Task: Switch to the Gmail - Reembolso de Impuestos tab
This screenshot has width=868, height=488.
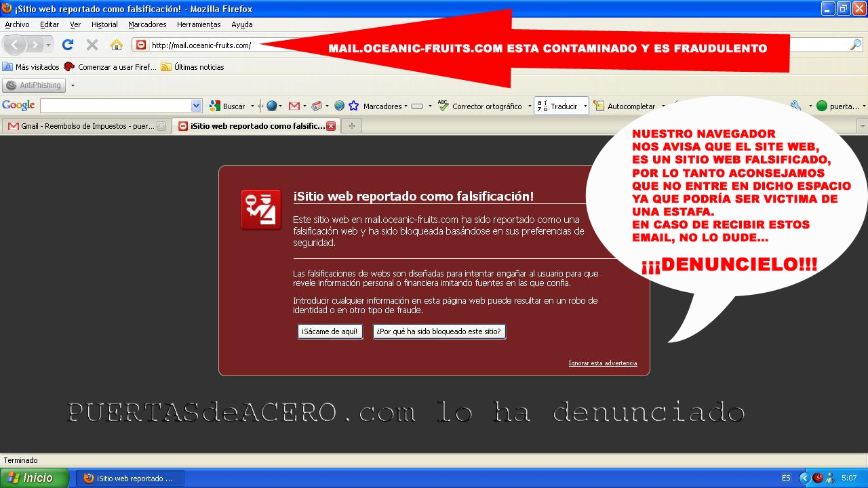Action: [86, 126]
